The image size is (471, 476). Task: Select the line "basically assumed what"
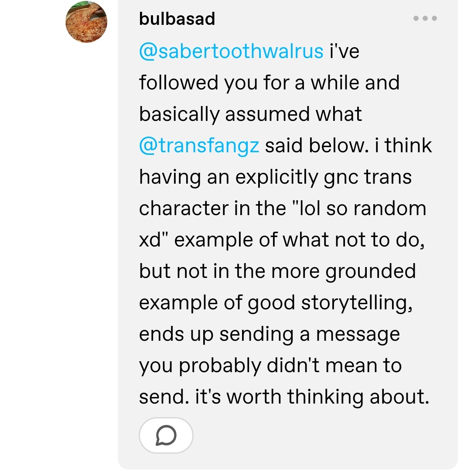tap(250, 114)
